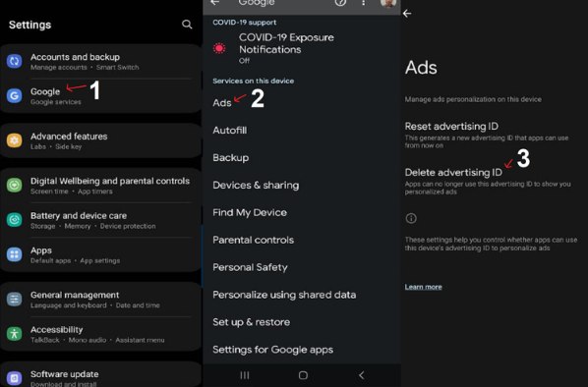Tap the Ads page heading

tap(421, 68)
